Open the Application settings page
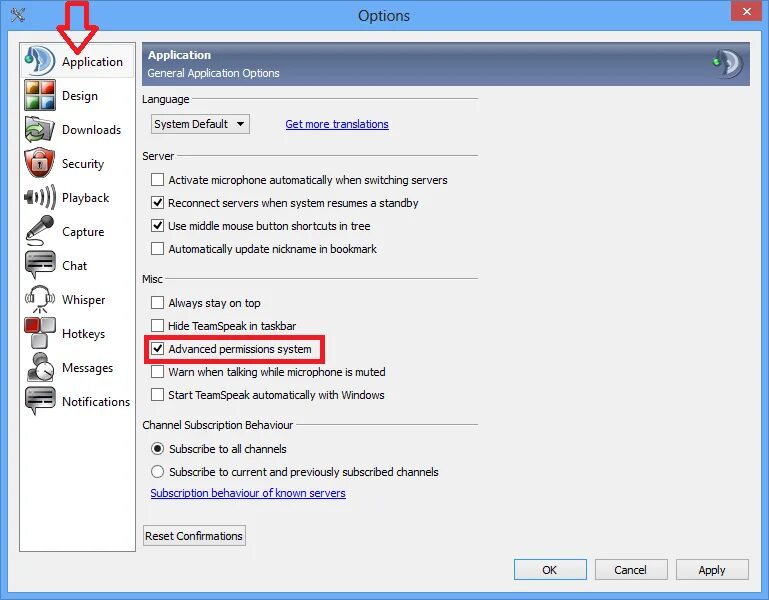 [77, 61]
